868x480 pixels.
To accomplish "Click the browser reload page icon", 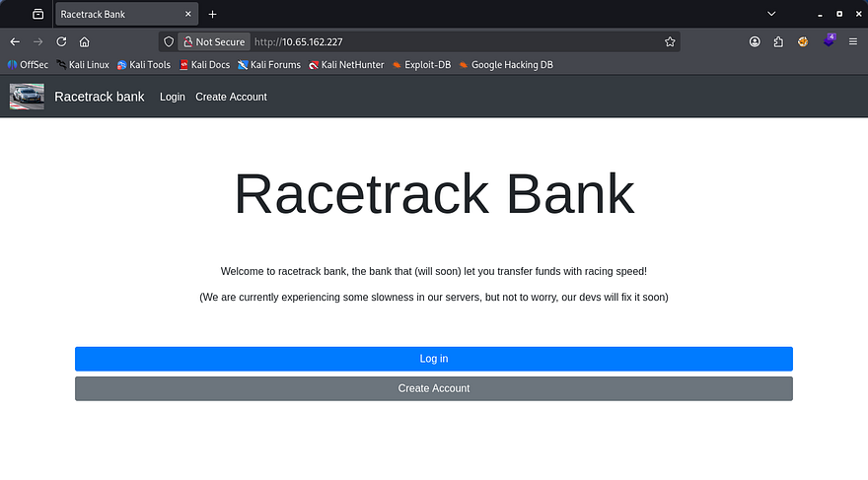I will (x=61, y=42).
